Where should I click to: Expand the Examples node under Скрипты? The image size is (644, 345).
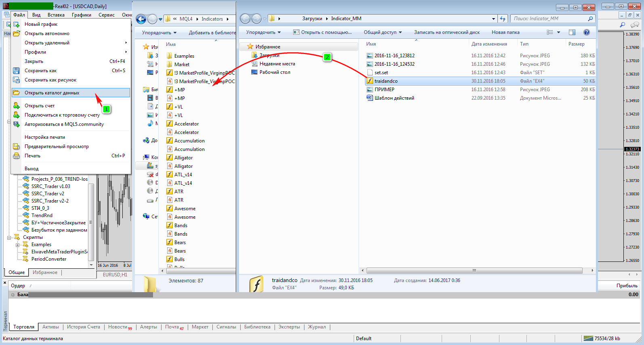pyautogui.click(x=17, y=245)
